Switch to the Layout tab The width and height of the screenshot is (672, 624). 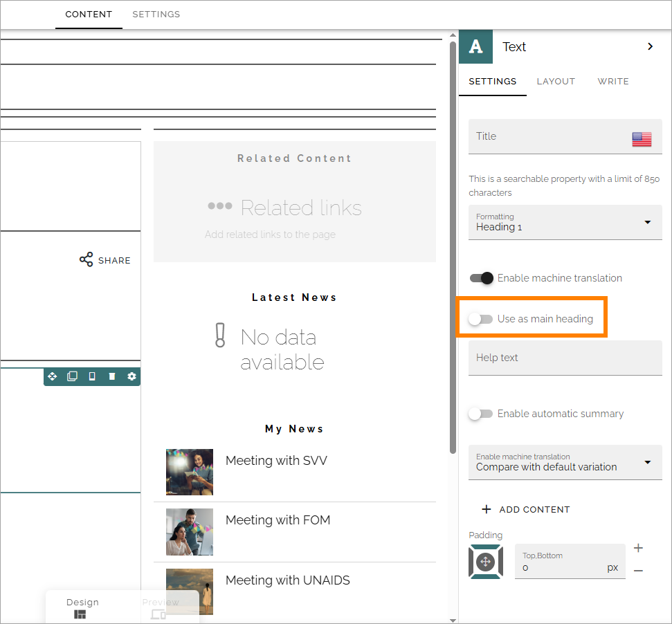click(556, 82)
